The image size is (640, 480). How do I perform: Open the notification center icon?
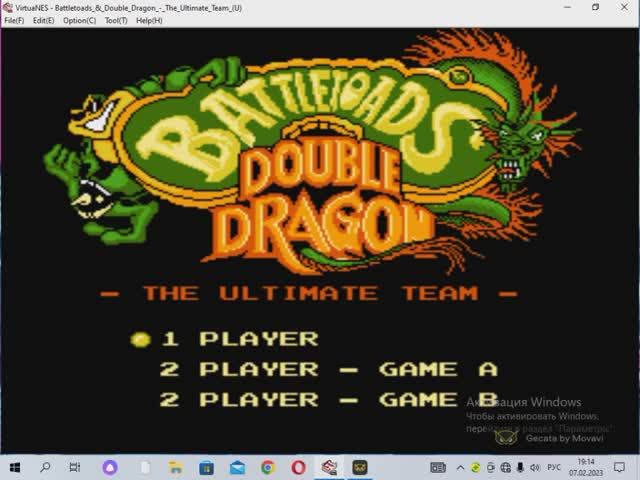619,467
